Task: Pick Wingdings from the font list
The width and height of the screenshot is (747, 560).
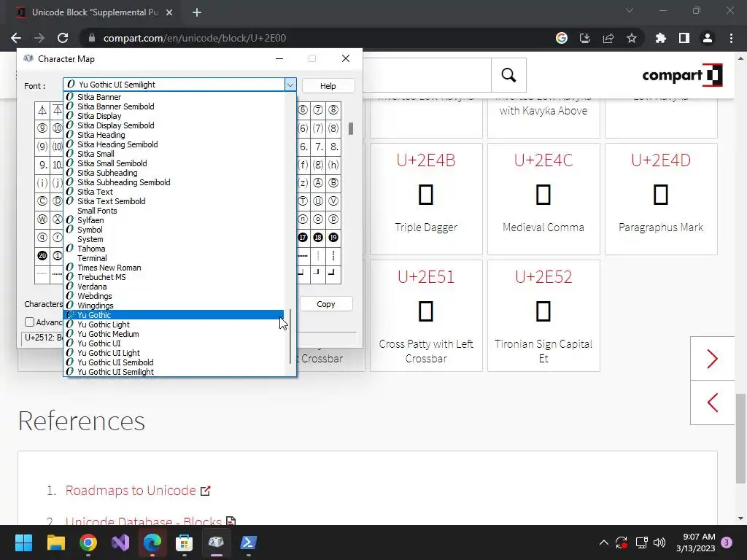Action: coord(174,306)
